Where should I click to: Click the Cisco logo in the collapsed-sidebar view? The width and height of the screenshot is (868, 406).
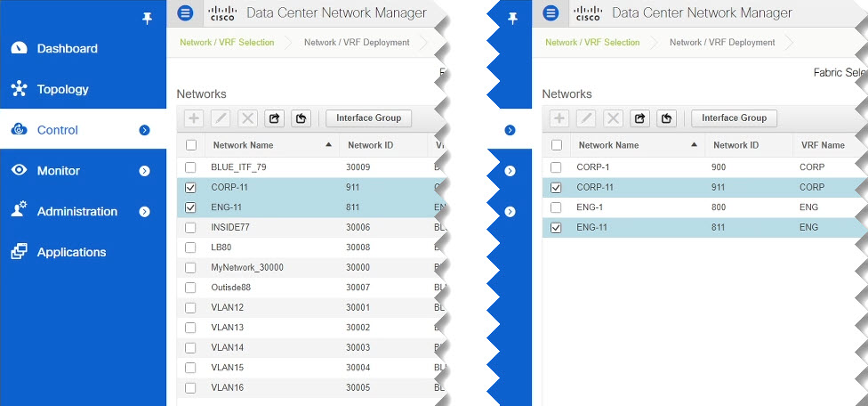click(589, 13)
